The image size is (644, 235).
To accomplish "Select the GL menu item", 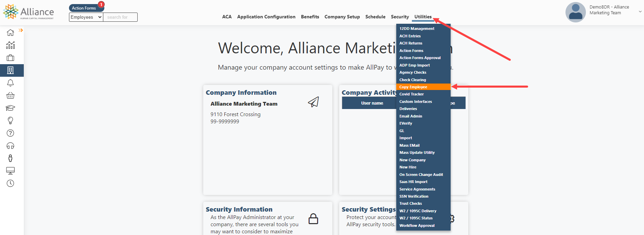I will point(423,131).
